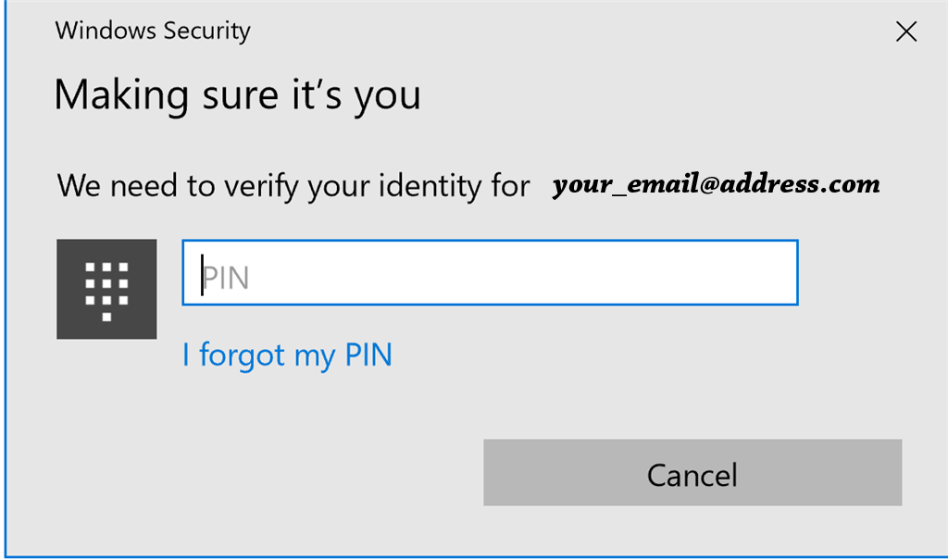
Task: Open the I forgot my PIN link
Action: (287, 355)
